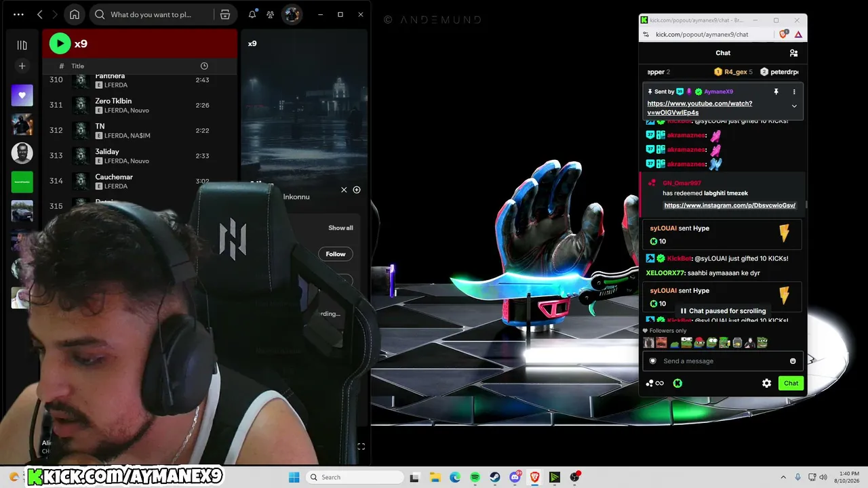Open Liked Songs in Spotify sidebar
This screenshot has width=868, height=488.
point(22,96)
